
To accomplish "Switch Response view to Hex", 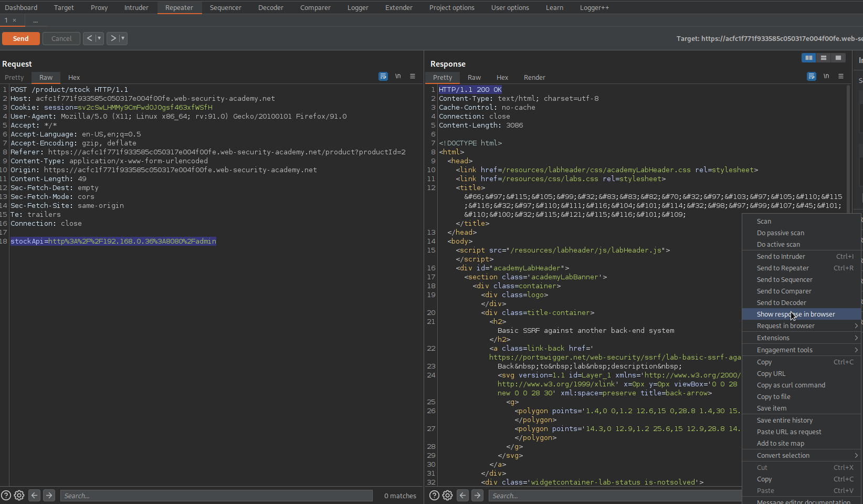I will pos(502,77).
